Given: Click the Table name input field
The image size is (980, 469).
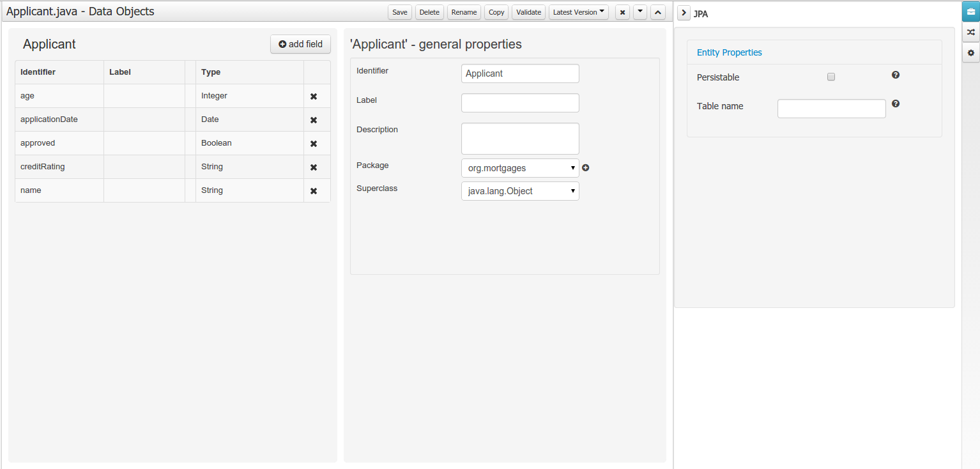Looking at the screenshot, I should [x=831, y=109].
